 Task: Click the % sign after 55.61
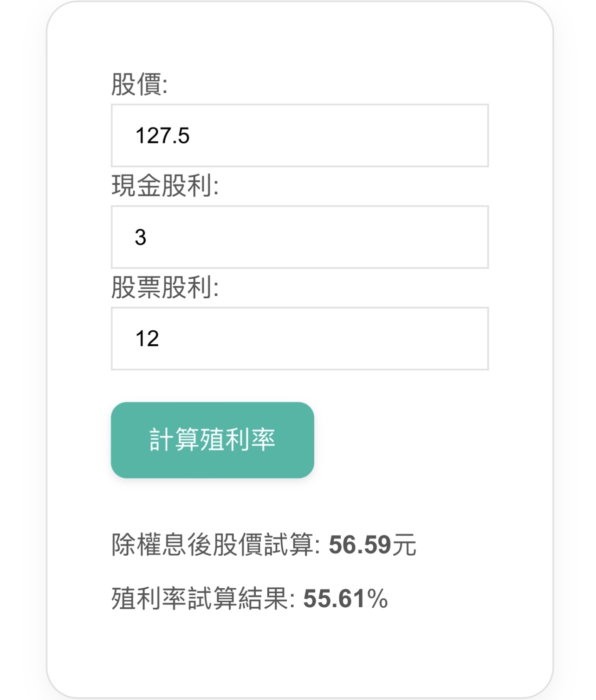coord(377,598)
